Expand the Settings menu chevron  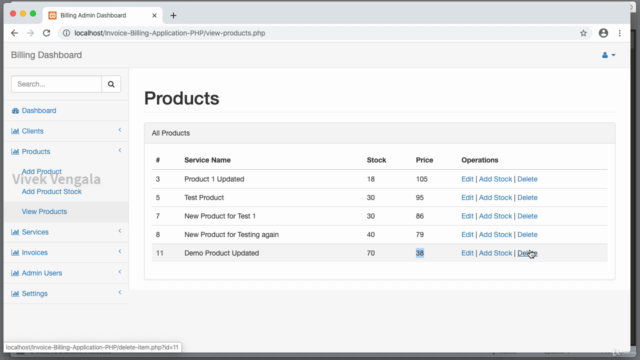click(x=120, y=292)
